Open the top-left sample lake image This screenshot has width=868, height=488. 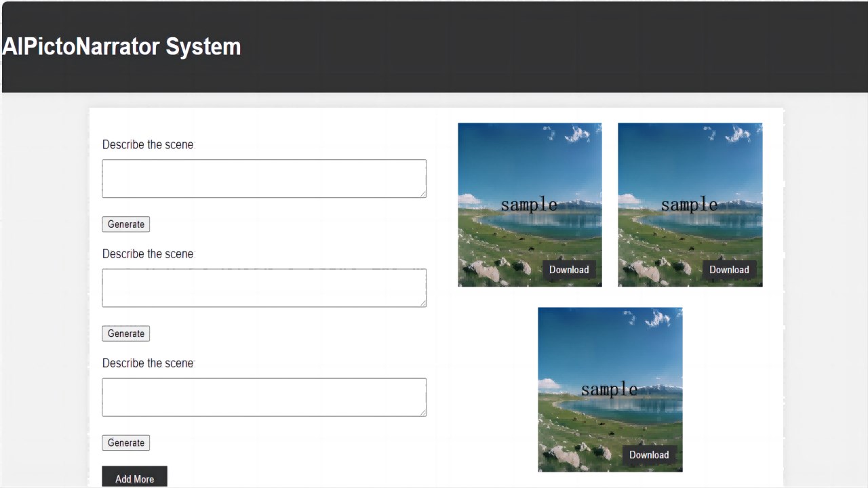coord(530,205)
